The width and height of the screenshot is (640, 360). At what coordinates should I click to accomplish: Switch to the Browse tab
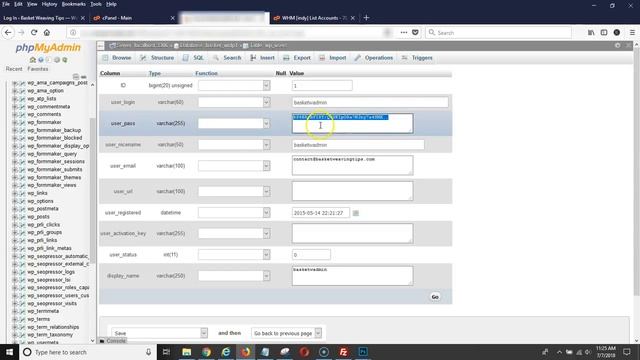(x=117, y=58)
